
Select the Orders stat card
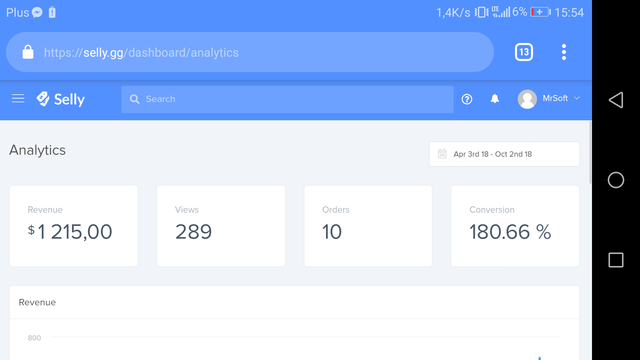click(x=368, y=226)
